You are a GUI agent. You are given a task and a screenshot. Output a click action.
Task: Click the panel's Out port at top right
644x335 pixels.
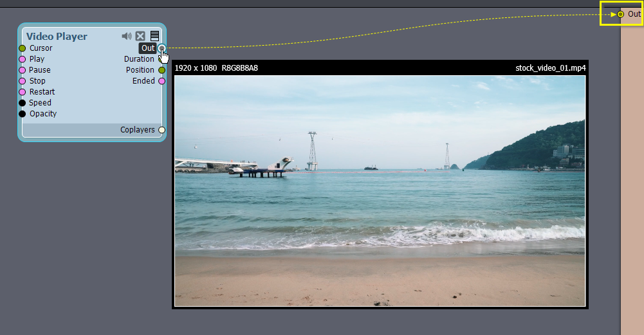point(621,14)
